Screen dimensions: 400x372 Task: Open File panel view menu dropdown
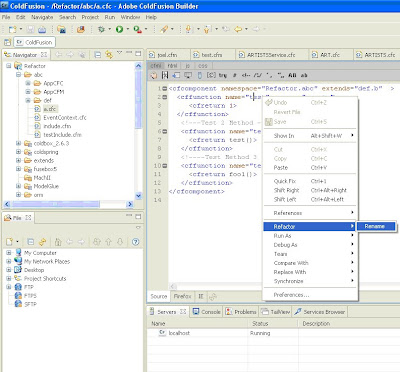point(138,227)
